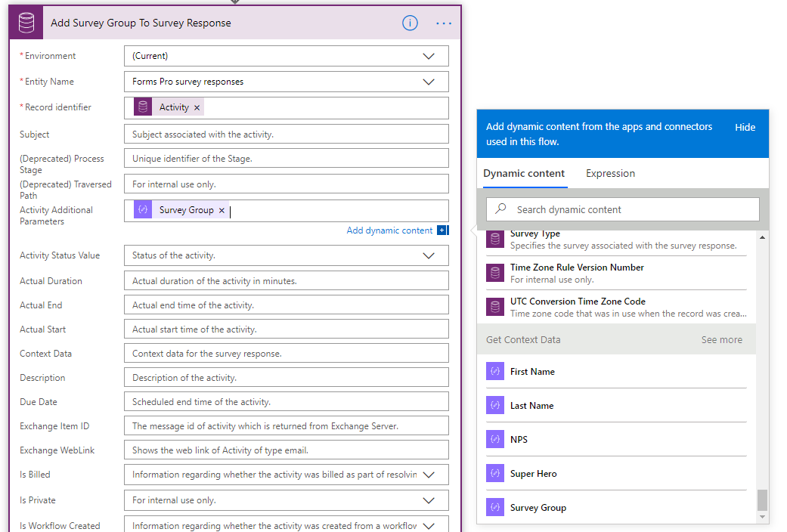Remove the Activity chip in Record identifier
The height and width of the screenshot is (532, 787).
(x=196, y=107)
